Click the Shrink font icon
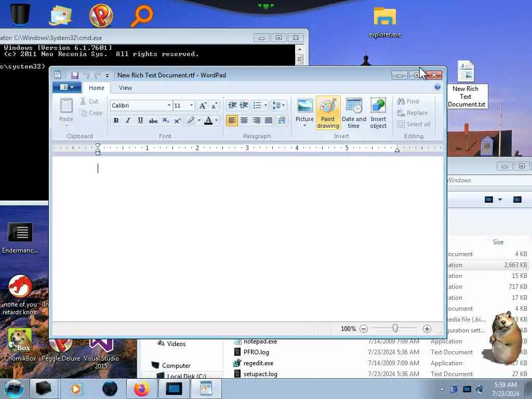The height and width of the screenshot is (399, 532). pyautogui.click(x=214, y=105)
